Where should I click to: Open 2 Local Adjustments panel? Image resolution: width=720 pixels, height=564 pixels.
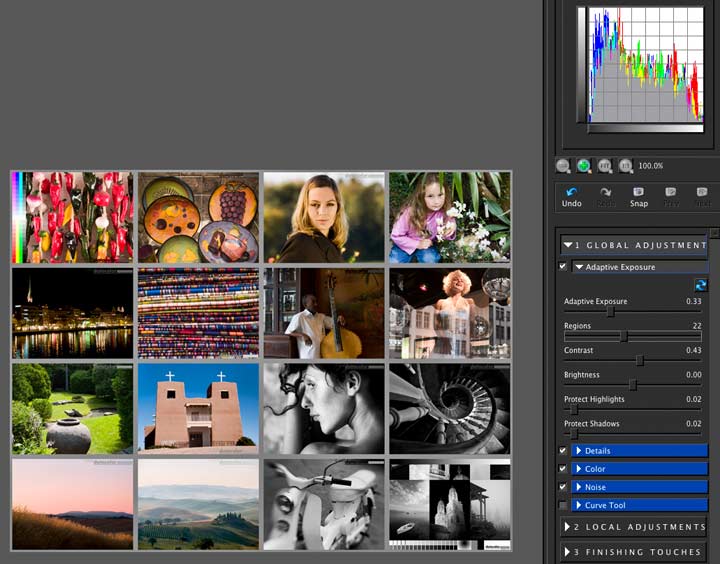pyautogui.click(x=634, y=527)
